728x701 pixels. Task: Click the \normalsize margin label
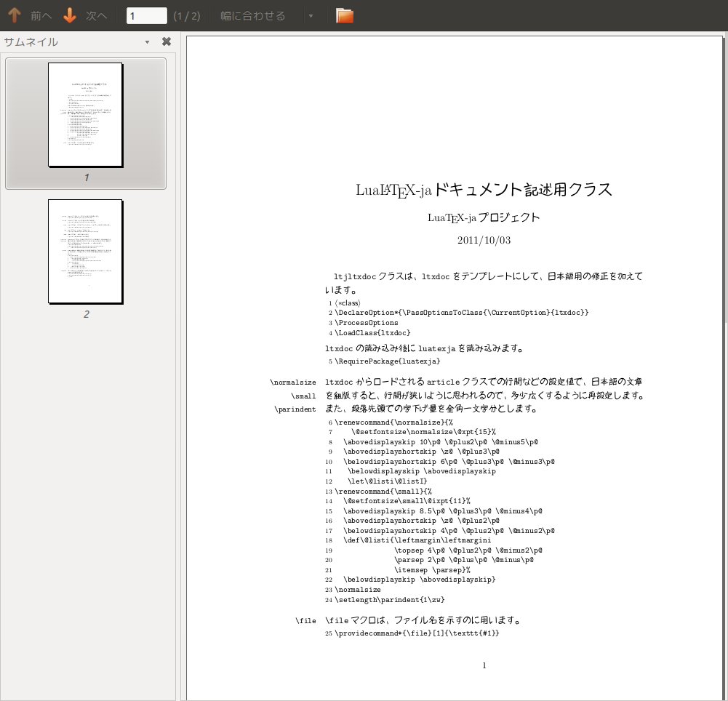(x=293, y=382)
